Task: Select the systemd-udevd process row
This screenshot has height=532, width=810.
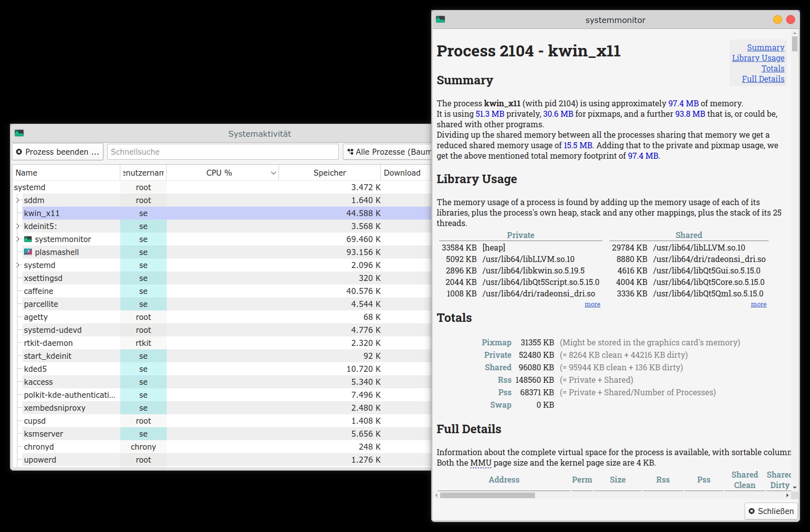Action: (x=221, y=330)
